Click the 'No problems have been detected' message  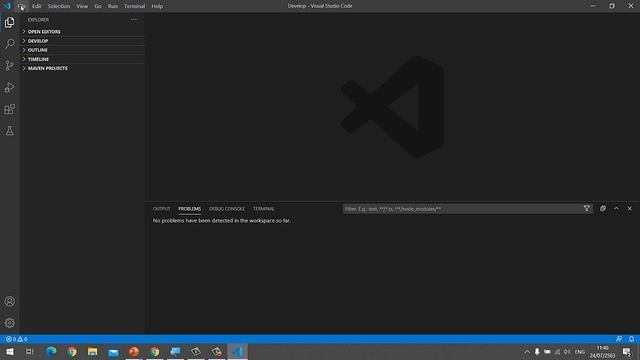point(222,220)
